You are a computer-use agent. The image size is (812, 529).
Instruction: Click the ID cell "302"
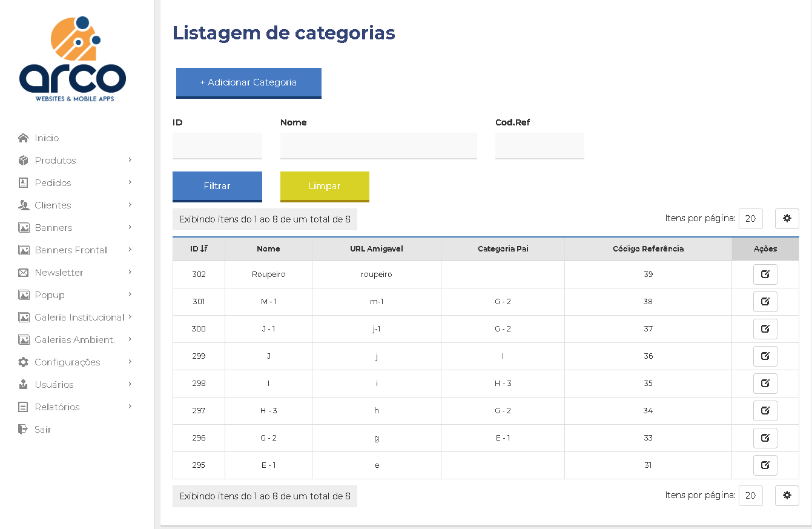coord(199,274)
